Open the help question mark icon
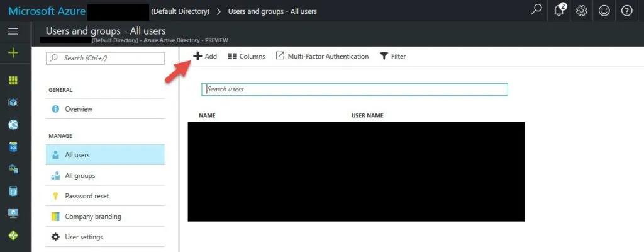Viewport: 644px width, 252px height. tap(626, 11)
